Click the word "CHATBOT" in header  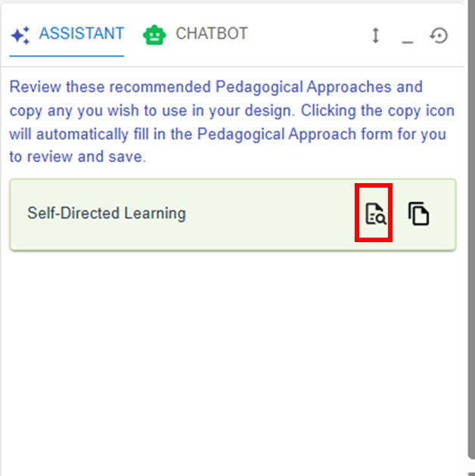(x=211, y=34)
